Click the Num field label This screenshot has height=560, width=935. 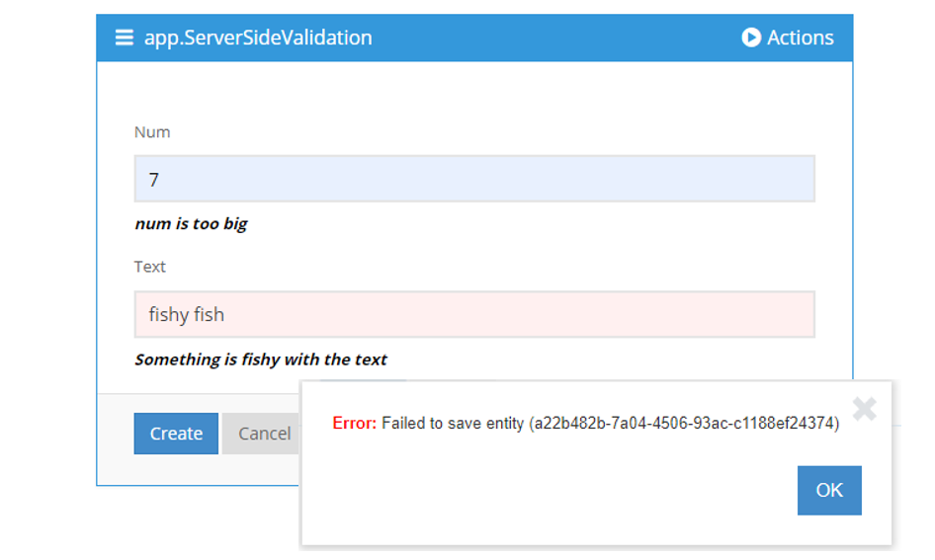pyautogui.click(x=152, y=132)
